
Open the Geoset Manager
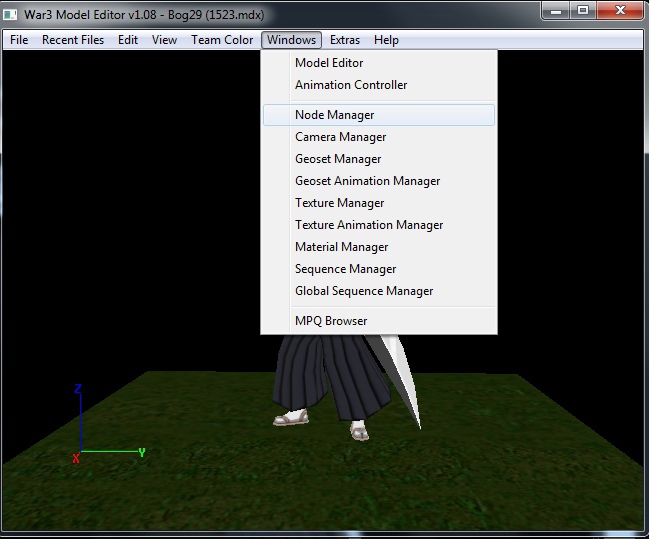(379, 159)
